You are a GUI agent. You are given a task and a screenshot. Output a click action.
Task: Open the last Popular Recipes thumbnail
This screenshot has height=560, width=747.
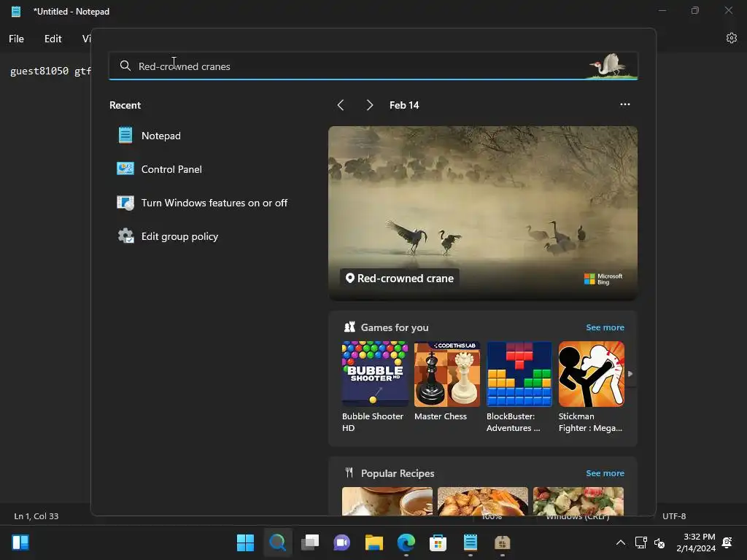(x=578, y=501)
